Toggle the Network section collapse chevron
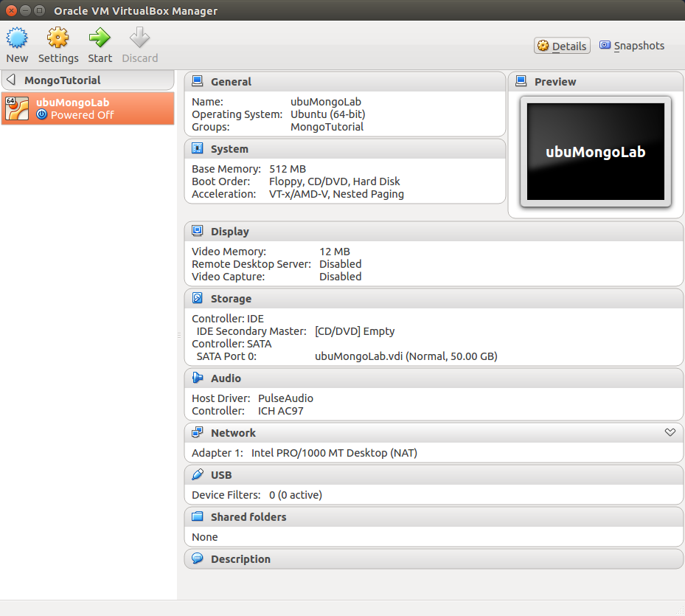Screen dimensions: 685x616 tap(670, 432)
